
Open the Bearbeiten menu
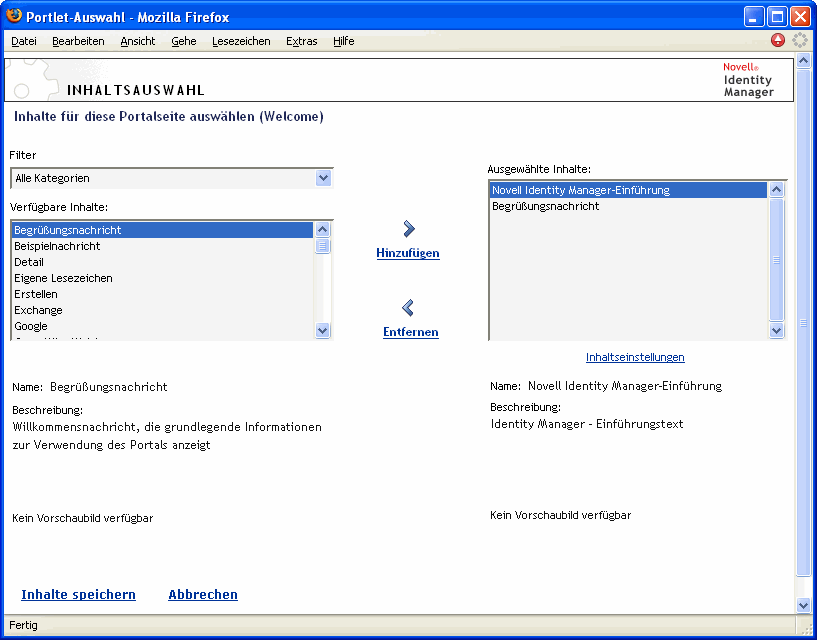pyautogui.click(x=78, y=41)
